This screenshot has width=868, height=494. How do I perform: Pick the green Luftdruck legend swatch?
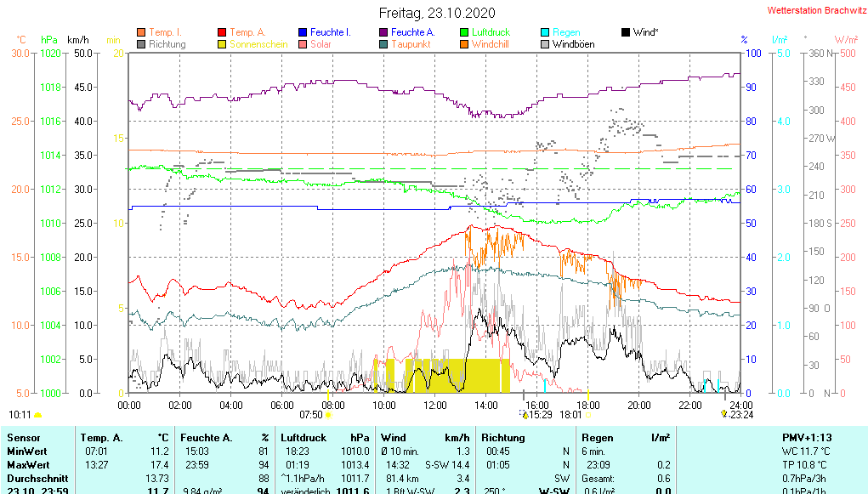(464, 32)
